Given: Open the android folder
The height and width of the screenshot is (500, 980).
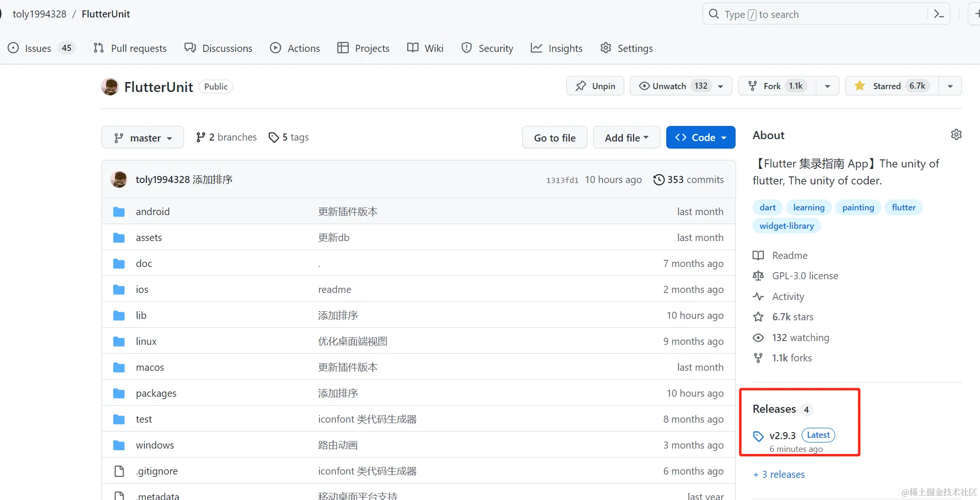Looking at the screenshot, I should (x=152, y=212).
